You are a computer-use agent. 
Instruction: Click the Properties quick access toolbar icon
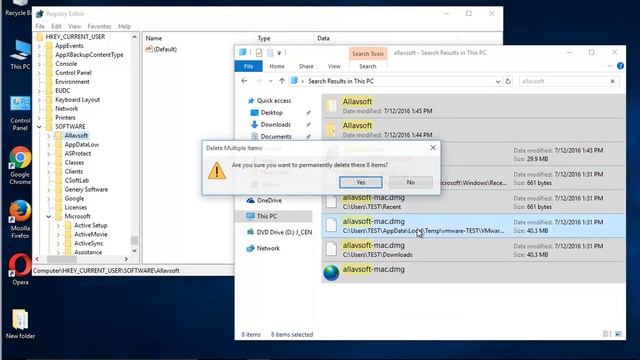point(259,53)
